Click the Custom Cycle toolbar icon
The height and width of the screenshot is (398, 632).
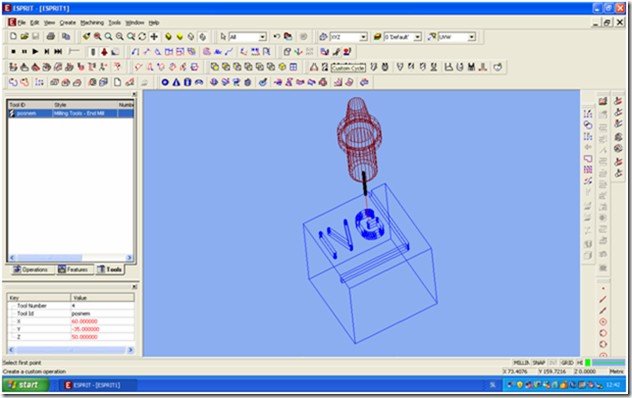pos(349,67)
